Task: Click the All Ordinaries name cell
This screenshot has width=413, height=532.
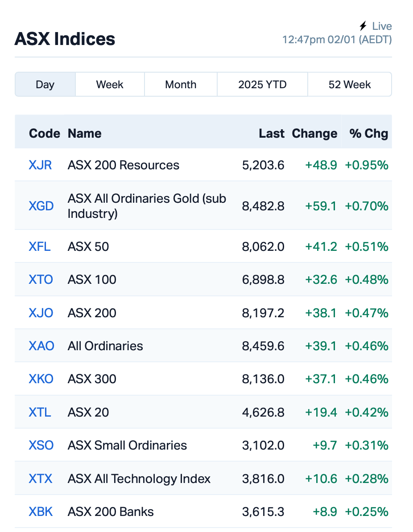Action: (105, 346)
